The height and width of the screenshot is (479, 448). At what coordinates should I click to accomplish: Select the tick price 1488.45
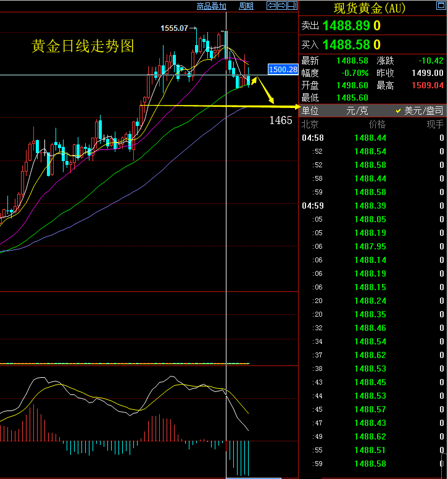click(x=370, y=383)
